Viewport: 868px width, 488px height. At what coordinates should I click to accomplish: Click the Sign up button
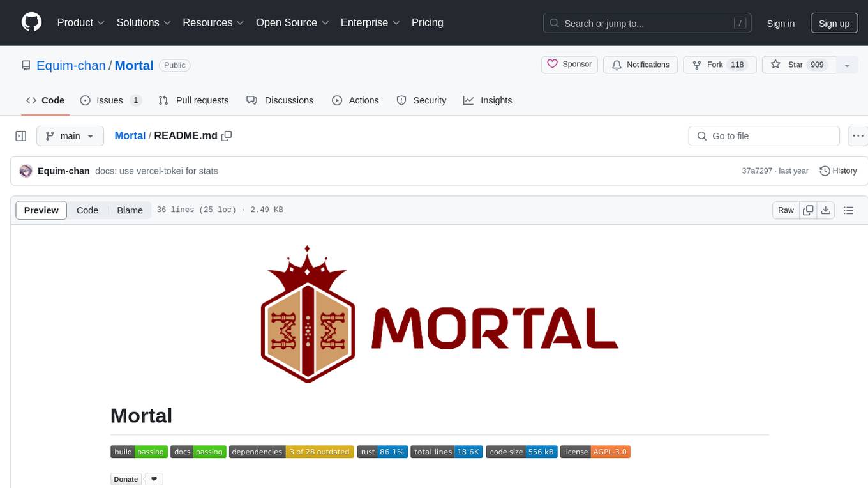point(834,23)
